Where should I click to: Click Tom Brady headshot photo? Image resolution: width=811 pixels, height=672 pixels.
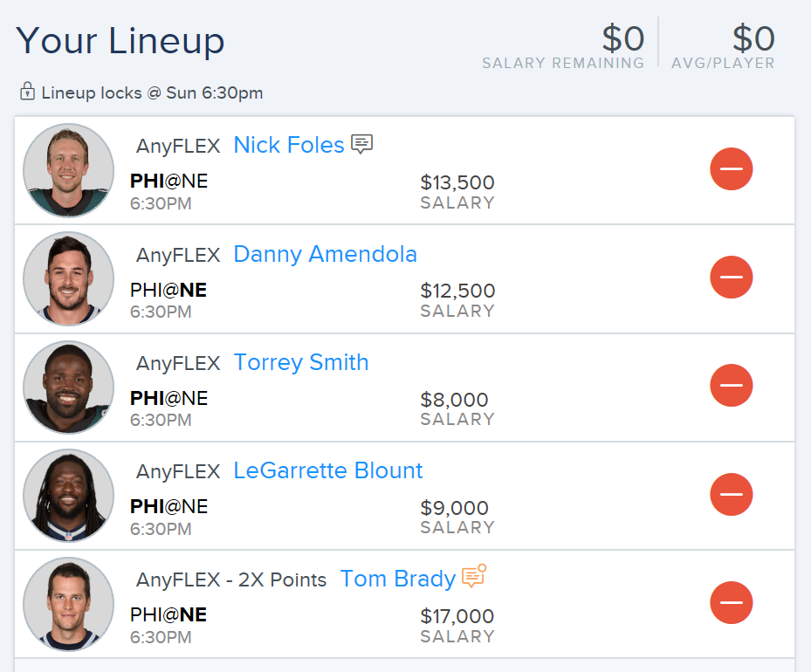[x=68, y=604]
